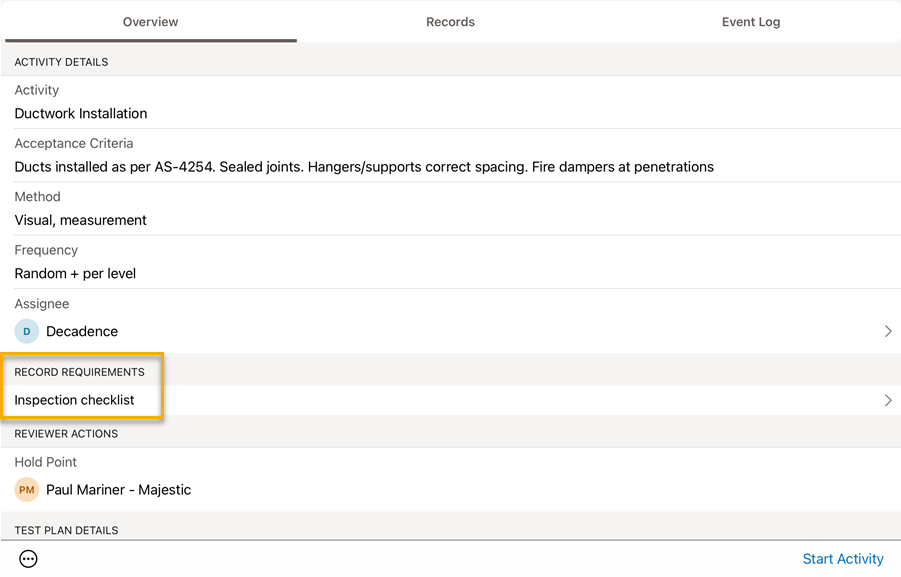Click the Record Requirements section header
The image size is (901, 577).
tap(79, 372)
